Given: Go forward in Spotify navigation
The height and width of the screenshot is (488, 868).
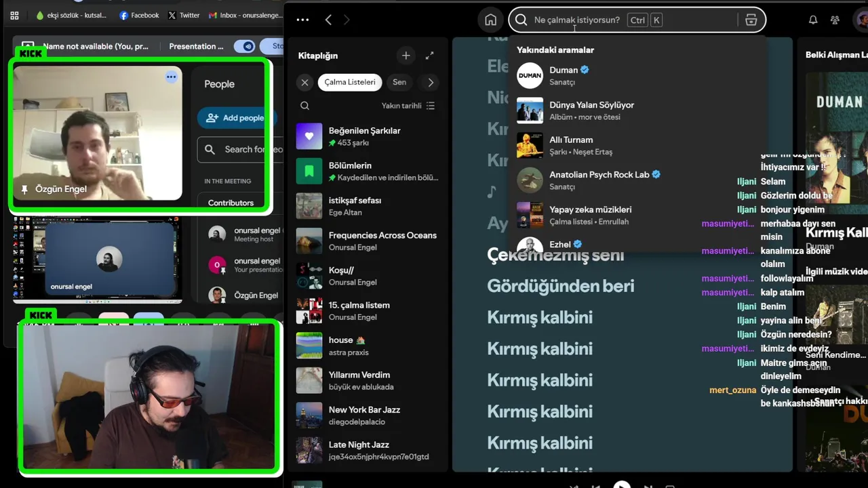Looking at the screenshot, I should 347,20.
